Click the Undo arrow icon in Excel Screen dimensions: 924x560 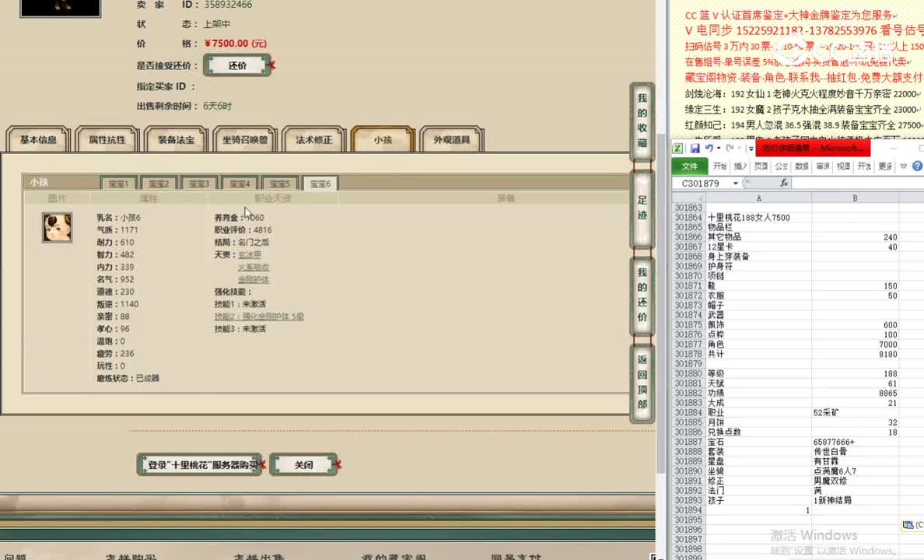(708, 147)
